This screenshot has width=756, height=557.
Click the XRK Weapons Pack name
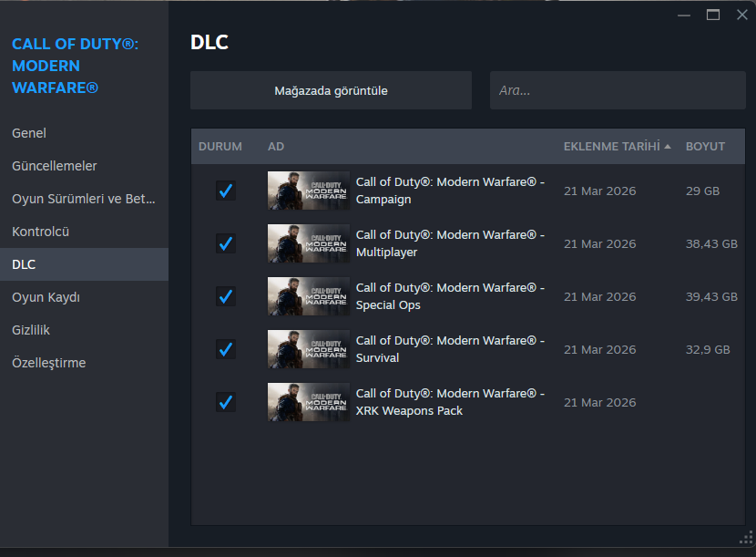pos(450,402)
